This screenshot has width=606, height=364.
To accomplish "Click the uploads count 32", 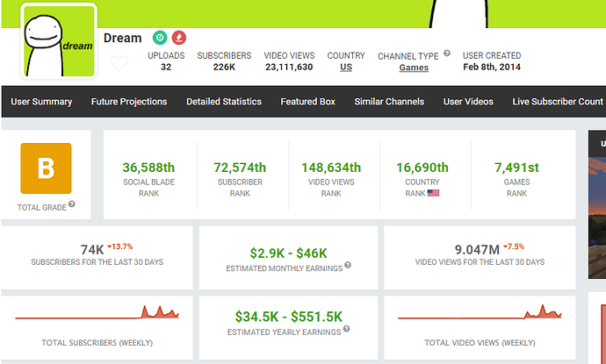I will [x=166, y=68].
